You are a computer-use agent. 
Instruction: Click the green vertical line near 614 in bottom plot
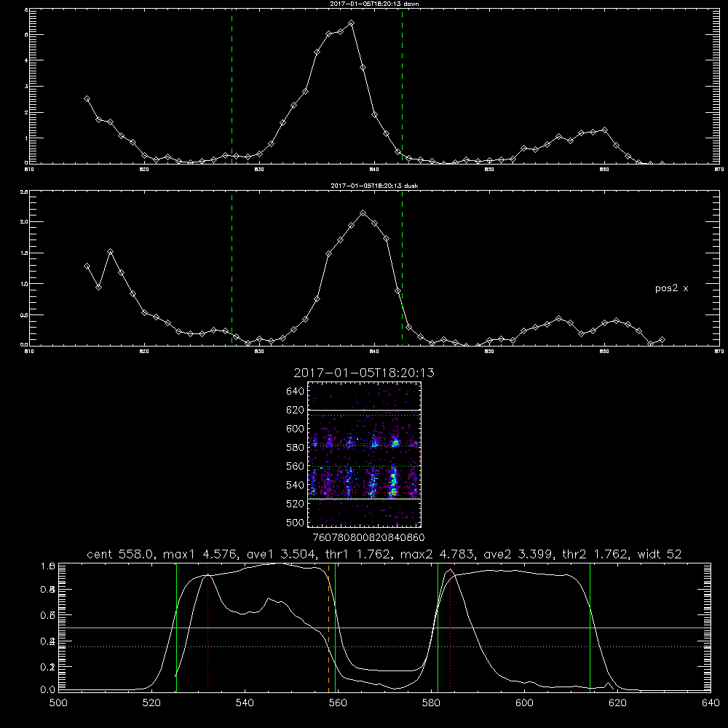pos(590,627)
